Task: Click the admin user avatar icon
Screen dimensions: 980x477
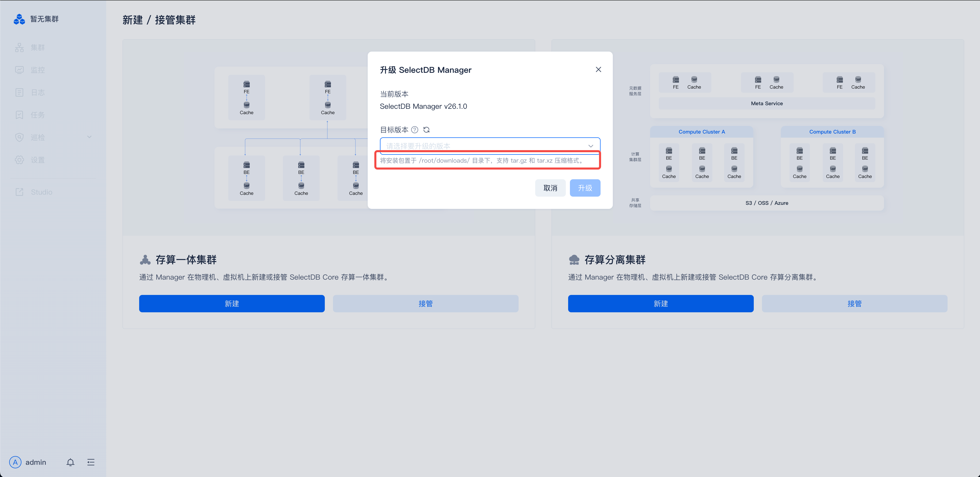Action: pyautogui.click(x=15, y=462)
